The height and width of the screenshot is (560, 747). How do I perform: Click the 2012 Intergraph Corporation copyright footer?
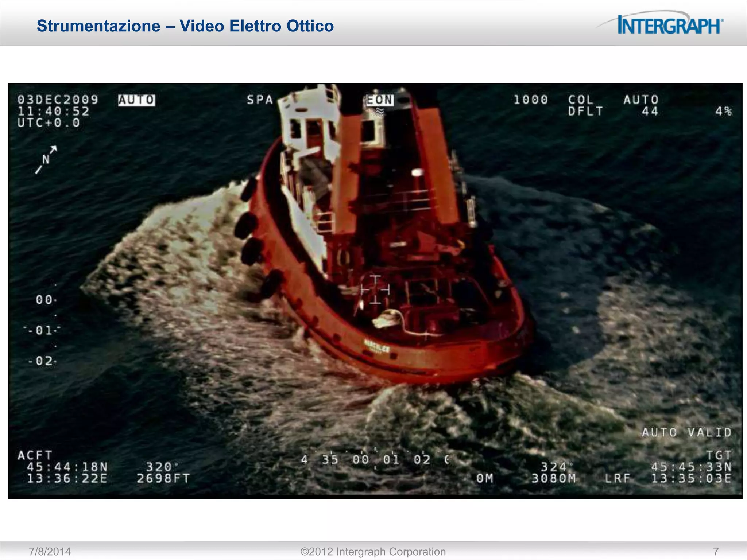click(373, 552)
